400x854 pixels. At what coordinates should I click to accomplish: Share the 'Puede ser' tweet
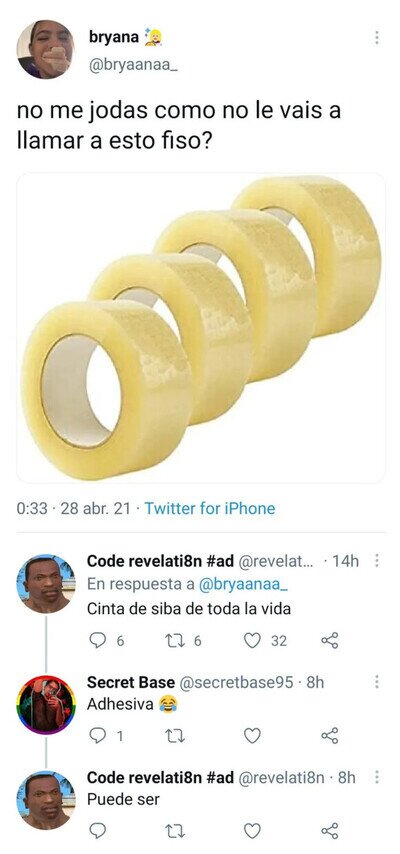tap(330, 831)
